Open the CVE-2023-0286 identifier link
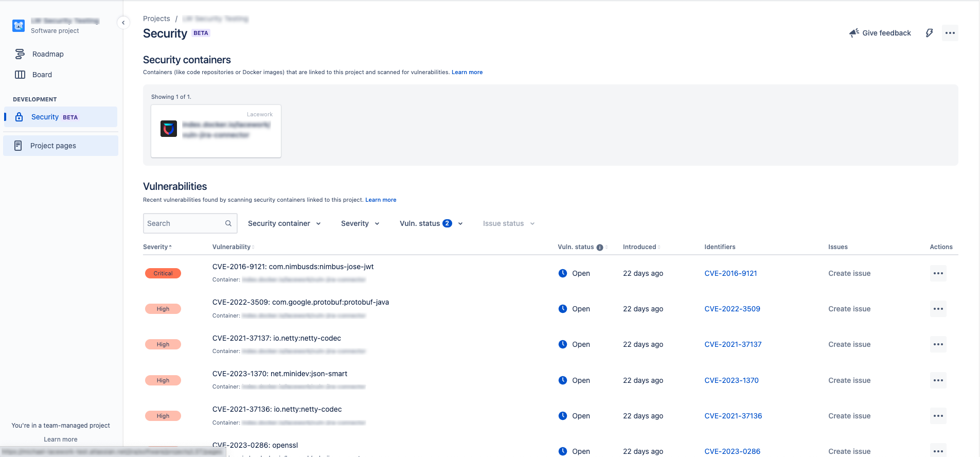The image size is (980, 457). 732,451
